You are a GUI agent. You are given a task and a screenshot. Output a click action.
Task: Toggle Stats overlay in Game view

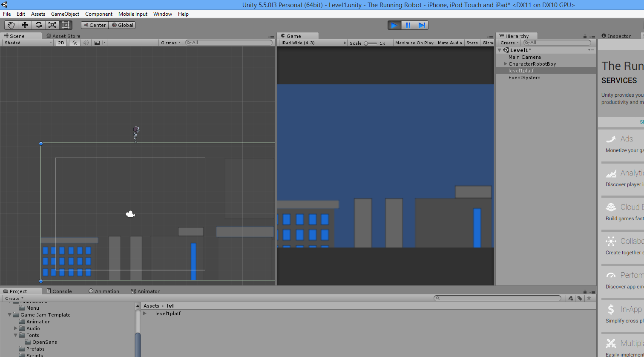472,43
